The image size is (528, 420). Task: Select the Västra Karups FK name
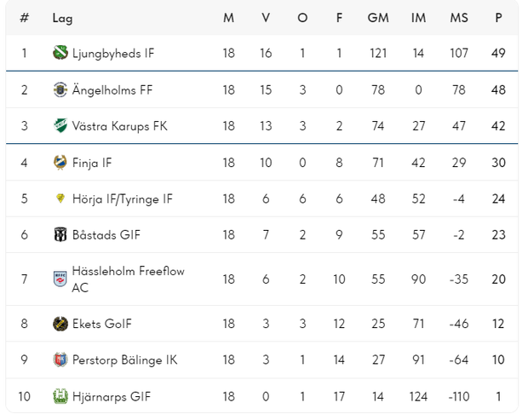[x=119, y=126]
